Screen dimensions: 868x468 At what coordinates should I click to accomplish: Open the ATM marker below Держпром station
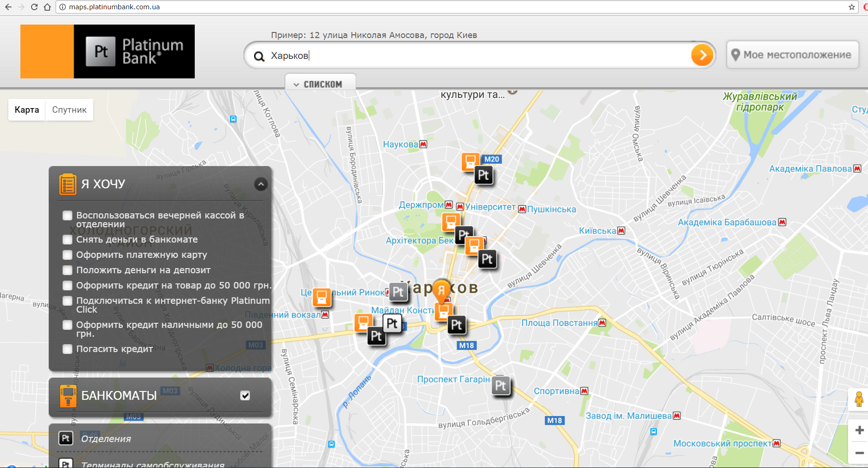[x=451, y=222]
